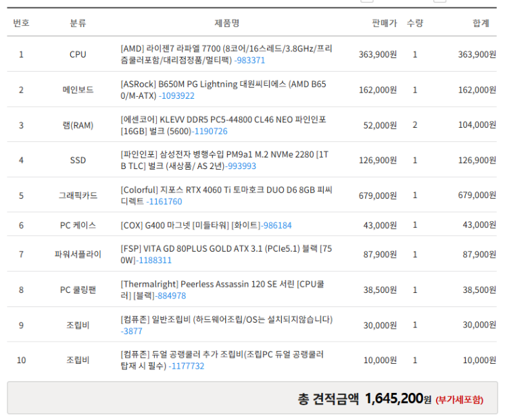Image resolution: width=507 pixels, height=420 pixels.
Task: Click the 679,000원 subtotal for graphics card
Action: [477, 195]
